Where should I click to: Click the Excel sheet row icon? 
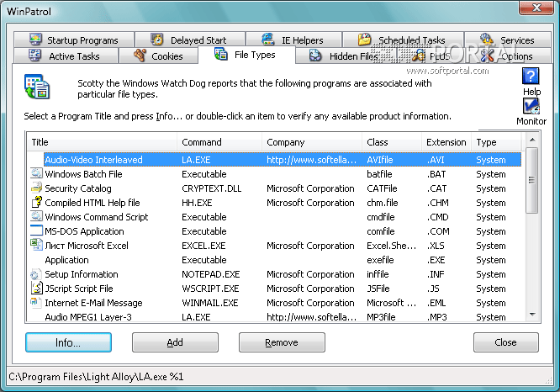point(36,246)
